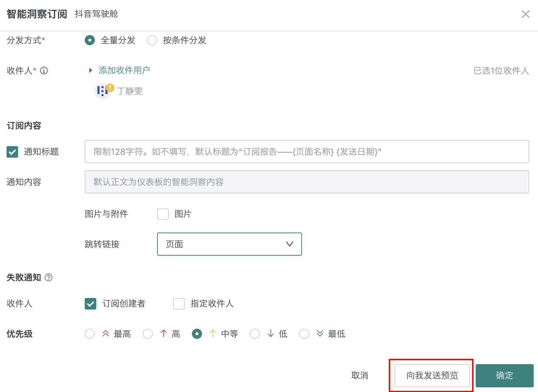Viewport: 538px width, 392px height.
Task: Click the 低 down-arrow priority icon
Action: click(x=271, y=333)
